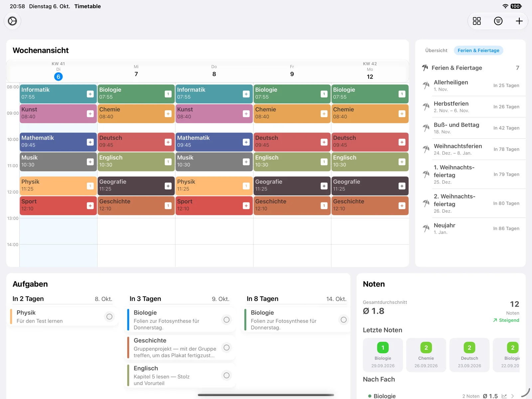Open the Thursday Musik lesson block
The image size is (532, 399).
(214, 162)
